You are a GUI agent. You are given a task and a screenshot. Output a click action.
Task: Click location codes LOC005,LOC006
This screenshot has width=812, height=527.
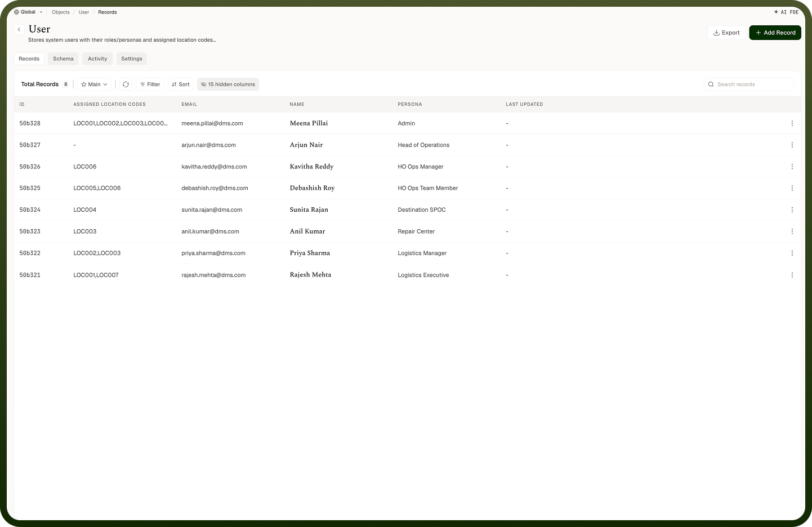pyautogui.click(x=97, y=188)
